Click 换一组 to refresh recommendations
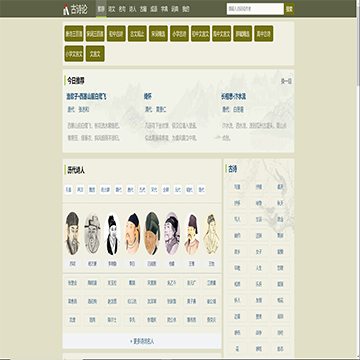 286,81
